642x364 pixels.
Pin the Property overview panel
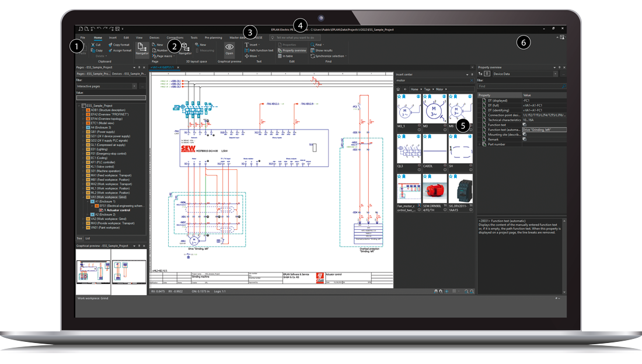[x=559, y=67]
